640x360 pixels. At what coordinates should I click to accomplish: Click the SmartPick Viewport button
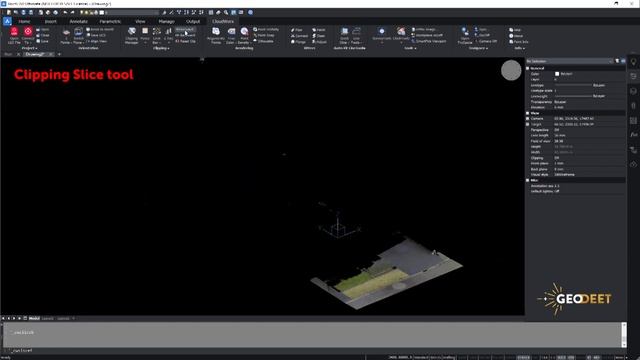tap(429, 41)
